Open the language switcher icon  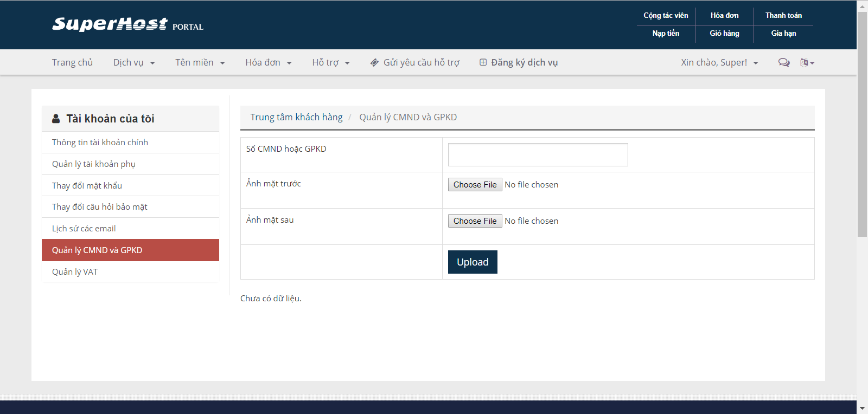tap(807, 62)
